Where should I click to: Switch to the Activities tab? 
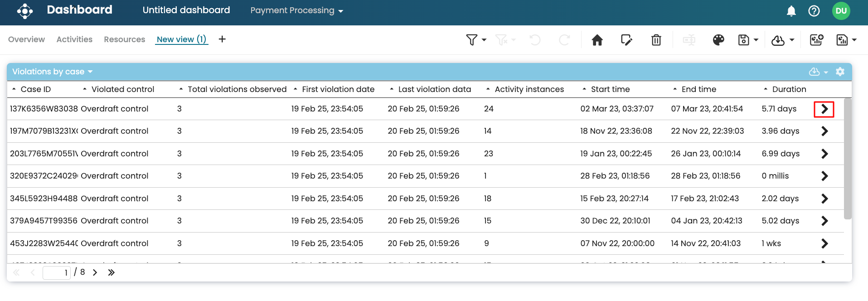(x=74, y=39)
